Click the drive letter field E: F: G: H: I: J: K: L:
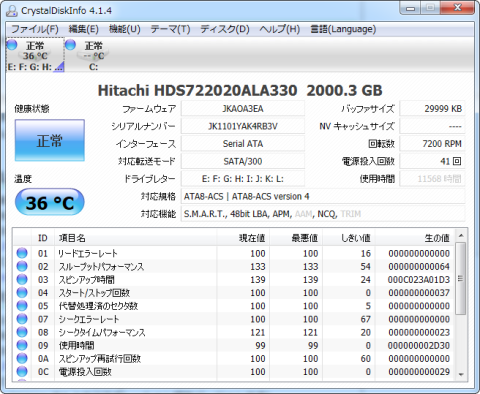The height and width of the screenshot is (394, 480). coord(243,179)
